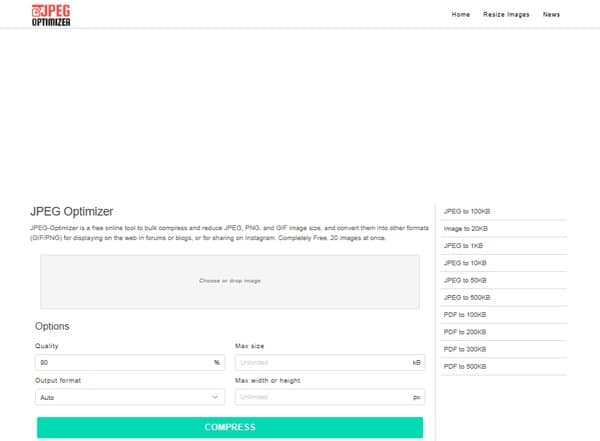Open the JPEG to 500KB link
Image resolution: width=600 pixels, height=441 pixels.
point(467,297)
